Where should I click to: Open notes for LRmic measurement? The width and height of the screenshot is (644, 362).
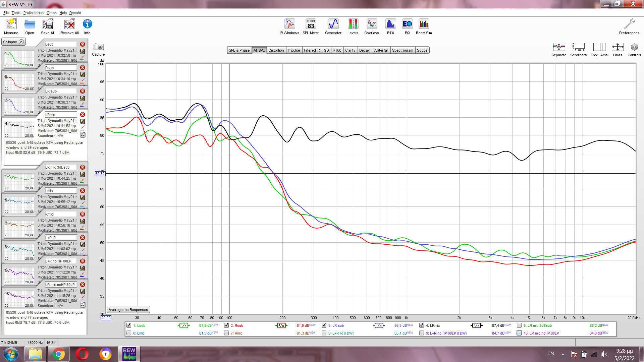tap(83, 135)
